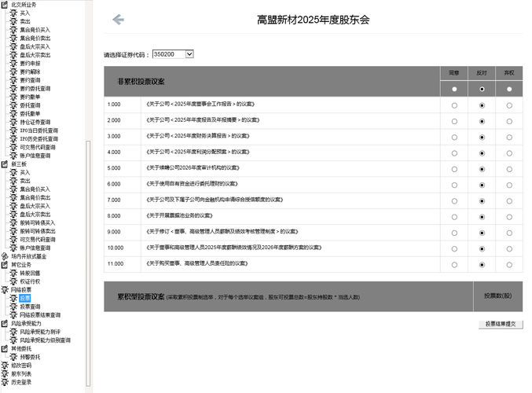Select the highlighted 投票 tree item
The height and width of the screenshot is (393, 532).
[25, 299]
